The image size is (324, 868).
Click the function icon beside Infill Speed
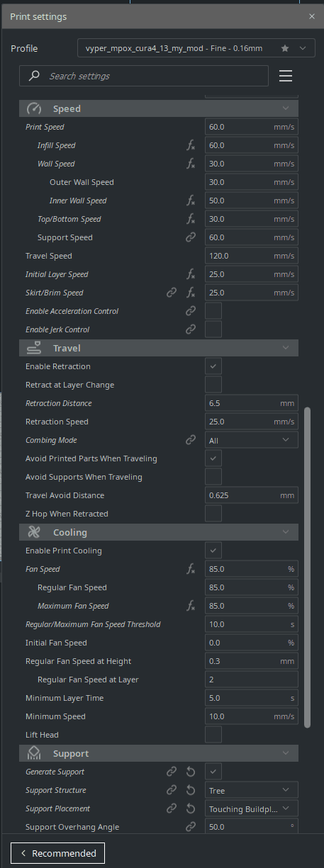(190, 145)
